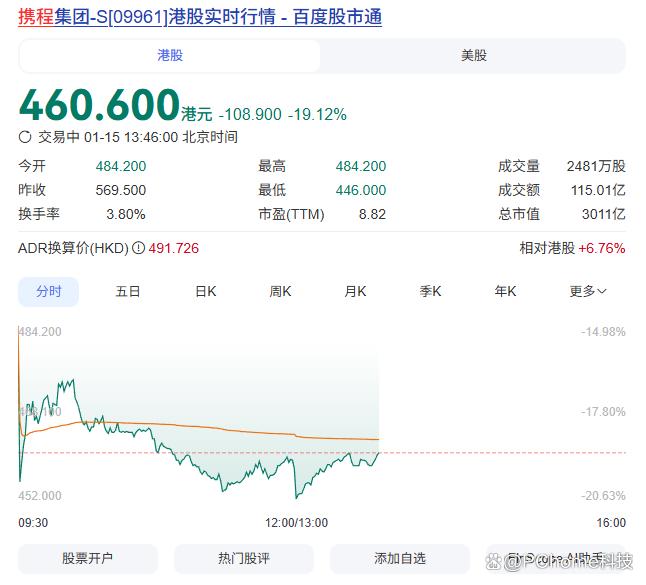This screenshot has height=585, width=646.
Task: Show the 季K candlestick chart
Action: (x=430, y=291)
